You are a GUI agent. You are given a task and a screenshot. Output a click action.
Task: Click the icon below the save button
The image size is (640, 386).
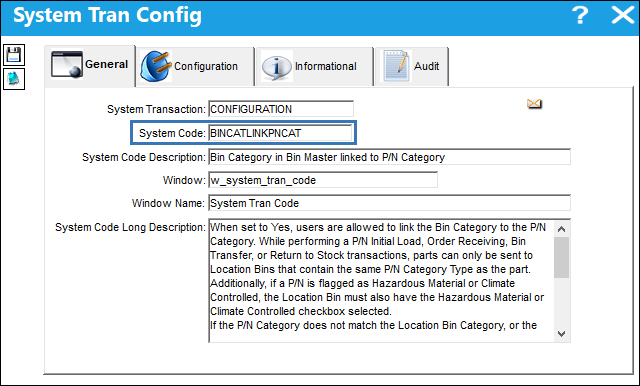(x=14, y=79)
